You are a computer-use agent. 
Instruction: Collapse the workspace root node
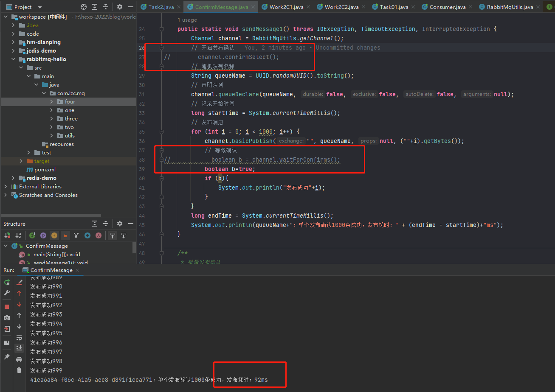(x=6, y=17)
